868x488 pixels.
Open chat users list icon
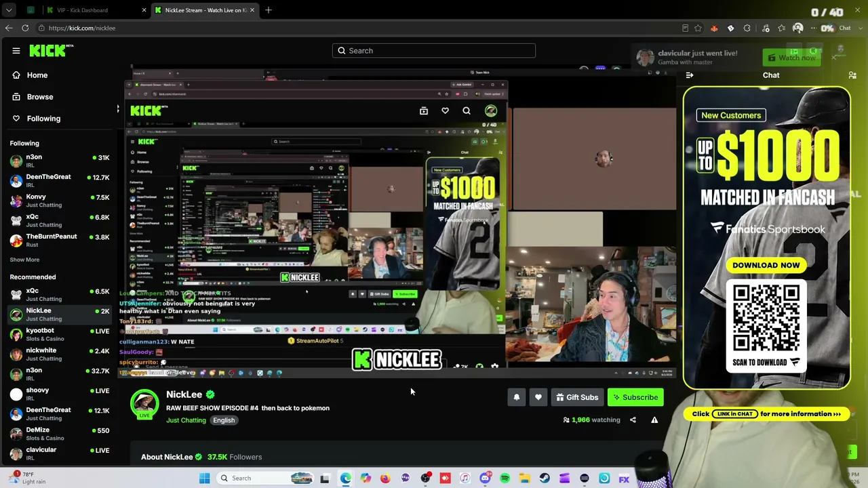click(x=852, y=75)
